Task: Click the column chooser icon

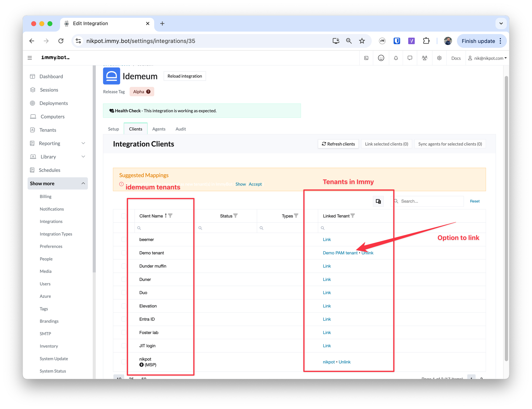Action: 378,201
